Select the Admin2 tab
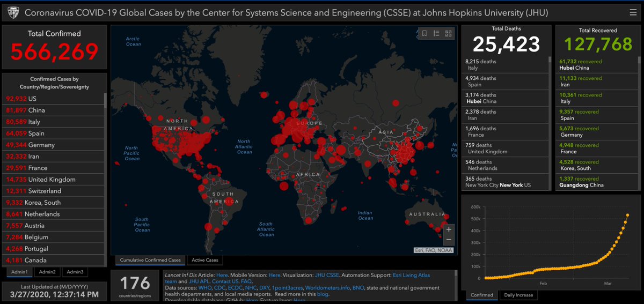Screen dimensions: 644x304 [x=47, y=272]
